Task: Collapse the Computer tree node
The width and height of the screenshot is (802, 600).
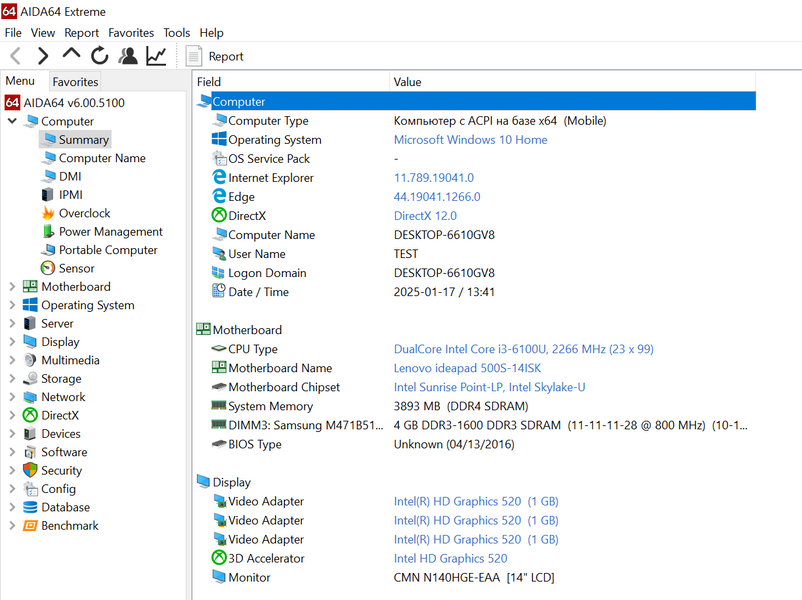Action: pos(12,121)
